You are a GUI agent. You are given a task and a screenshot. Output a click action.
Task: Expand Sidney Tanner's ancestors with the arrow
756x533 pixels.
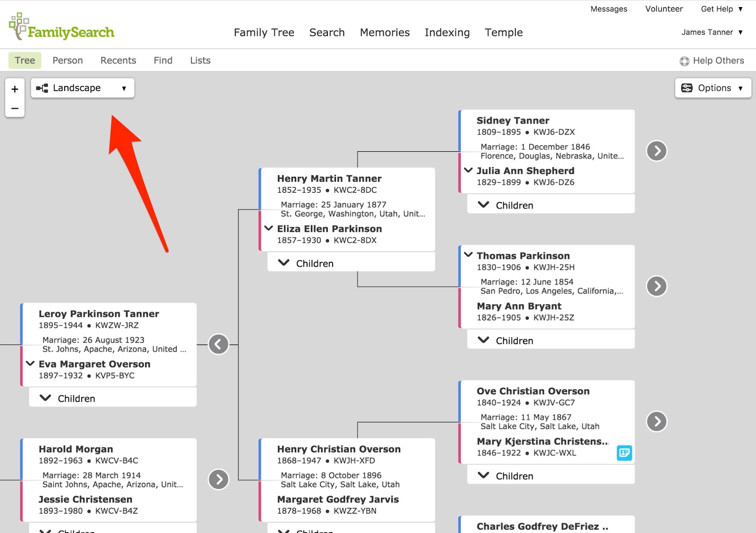click(656, 151)
